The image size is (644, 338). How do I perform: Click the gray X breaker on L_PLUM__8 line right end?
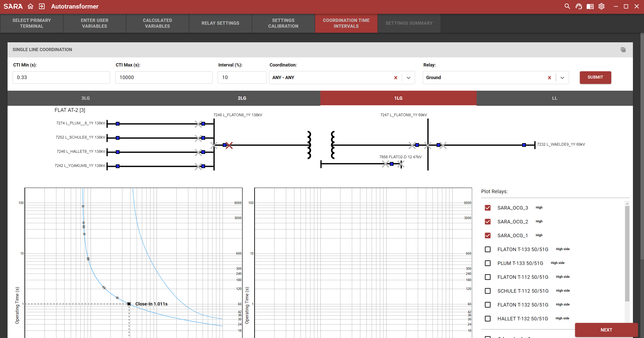[x=198, y=124]
